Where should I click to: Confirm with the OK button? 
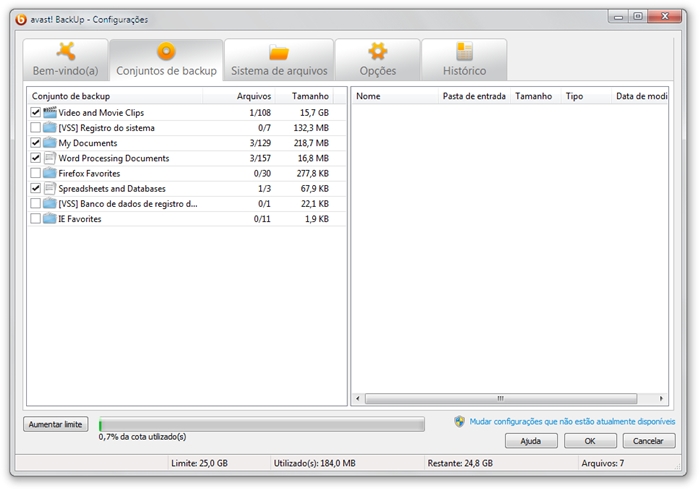click(590, 441)
